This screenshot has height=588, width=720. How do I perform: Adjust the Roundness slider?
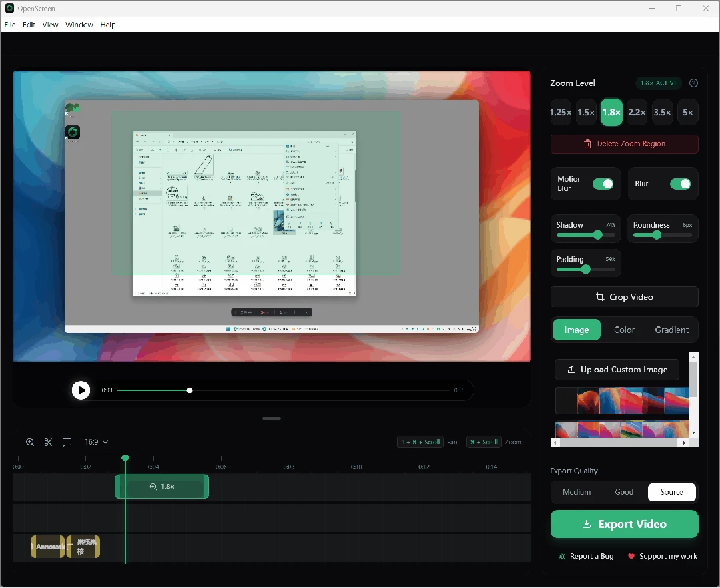(x=663, y=235)
